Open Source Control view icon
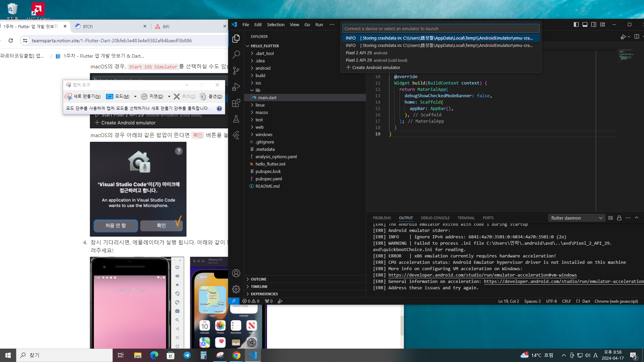This screenshot has height=362, width=644. [236, 70]
